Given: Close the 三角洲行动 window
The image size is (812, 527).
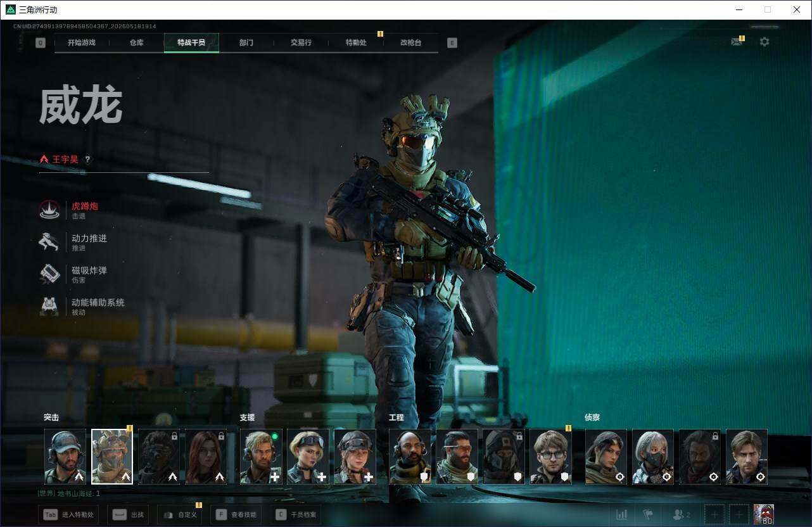Looking at the screenshot, I should point(797,10).
